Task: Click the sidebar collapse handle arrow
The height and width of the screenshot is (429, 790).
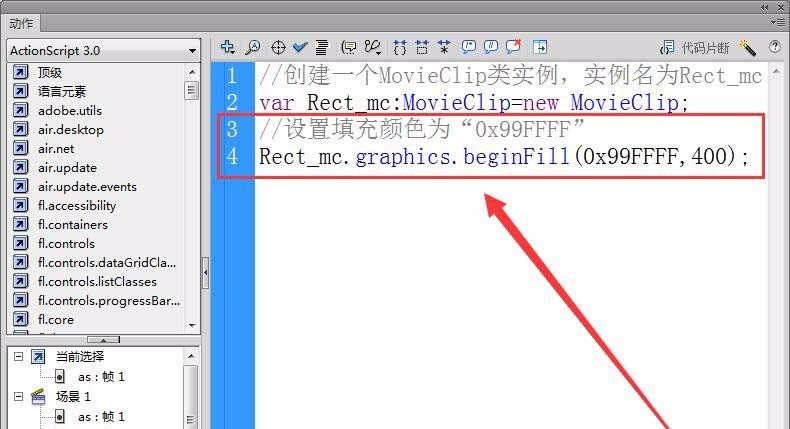Action: tap(206, 272)
